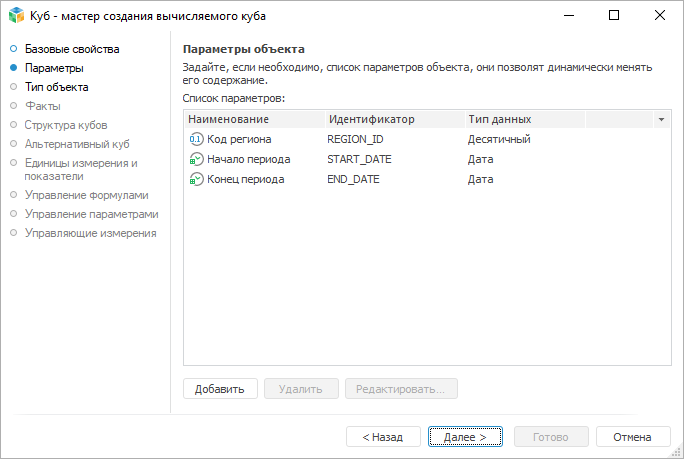Select the REGION_ID identifier cell
Viewport: 684px width, 459px height.
click(355, 139)
